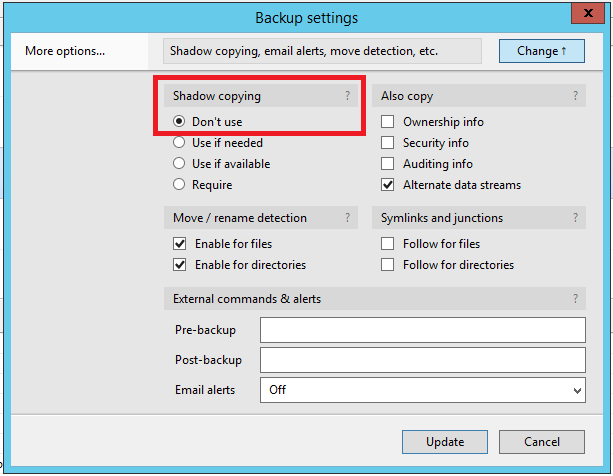613x476 pixels.
Task: Enable the Ownership info checkbox
Action: (x=388, y=122)
